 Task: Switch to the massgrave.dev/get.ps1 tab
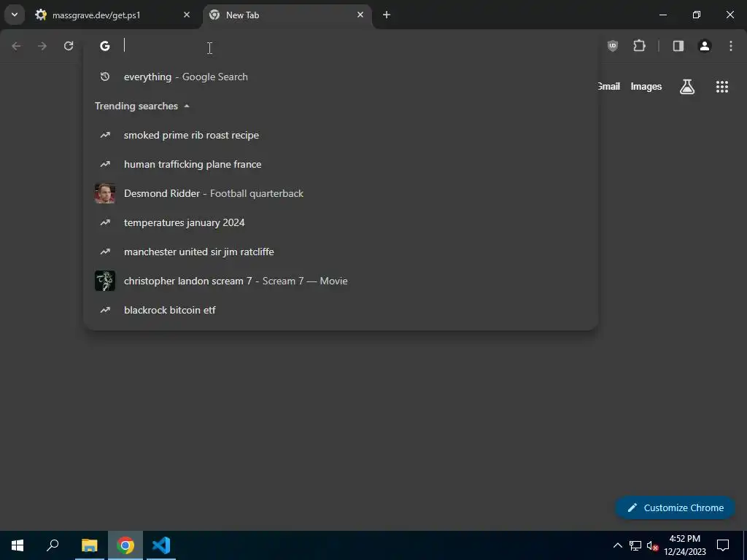click(x=113, y=15)
